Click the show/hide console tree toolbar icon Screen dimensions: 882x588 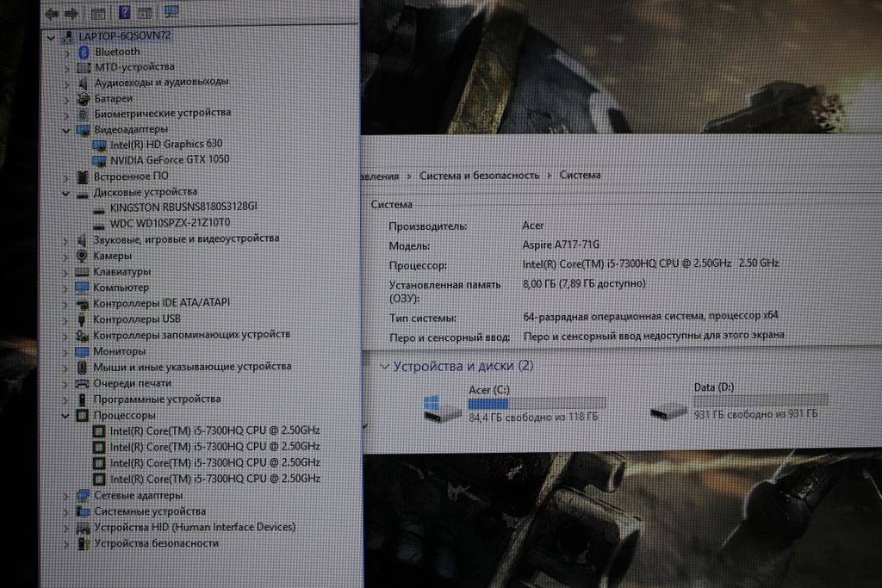[x=98, y=13]
